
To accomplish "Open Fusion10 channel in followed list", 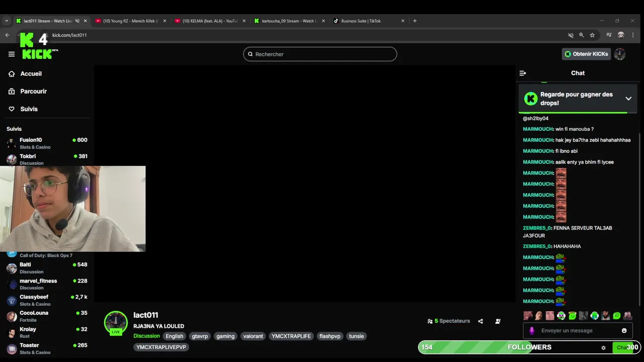I will 47,143.
